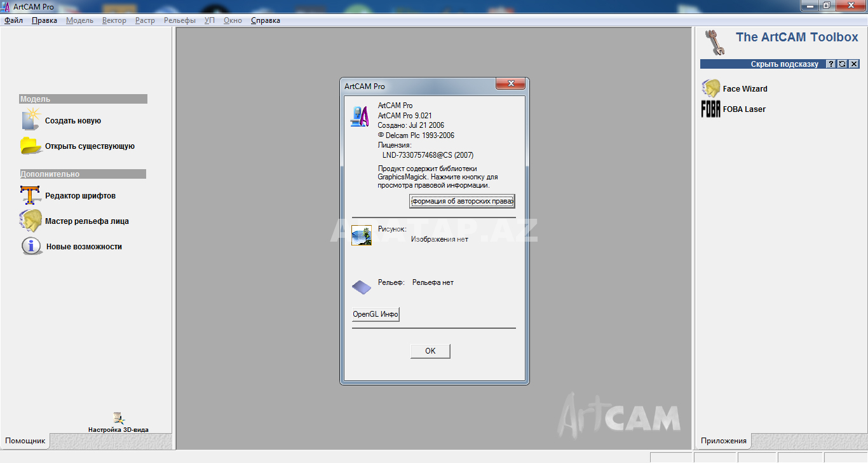
Task: Click the ArtCAM Toolbox wrench icon
Action: click(715, 43)
